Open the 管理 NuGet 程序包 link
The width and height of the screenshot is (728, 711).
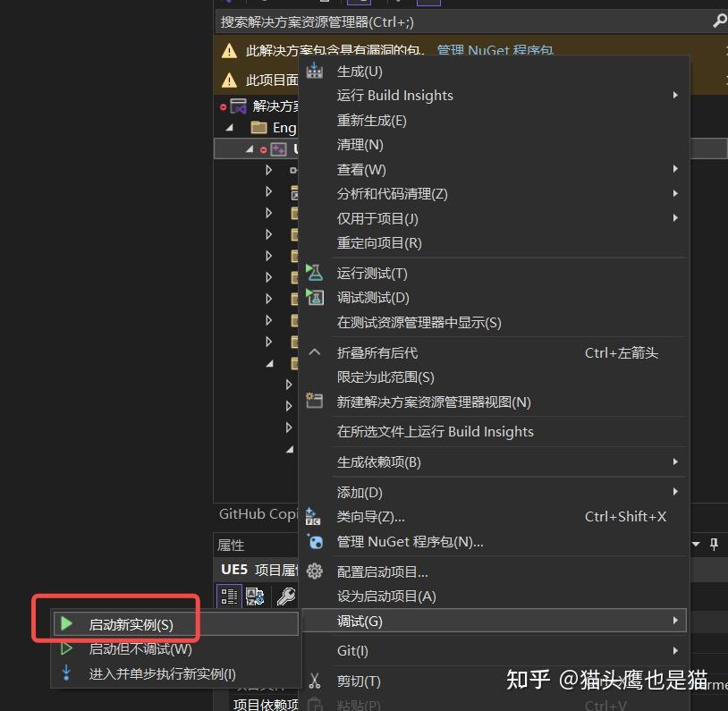pyautogui.click(x=495, y=51)
